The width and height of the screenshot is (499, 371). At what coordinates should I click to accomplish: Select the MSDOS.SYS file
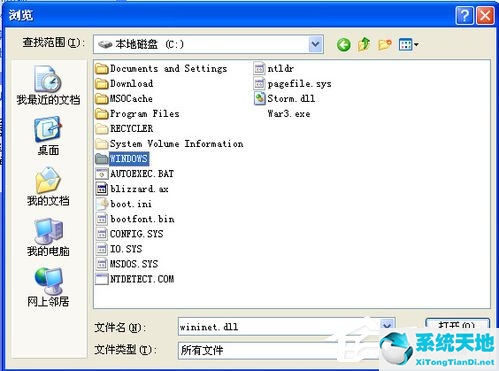(x=127, y=264)
